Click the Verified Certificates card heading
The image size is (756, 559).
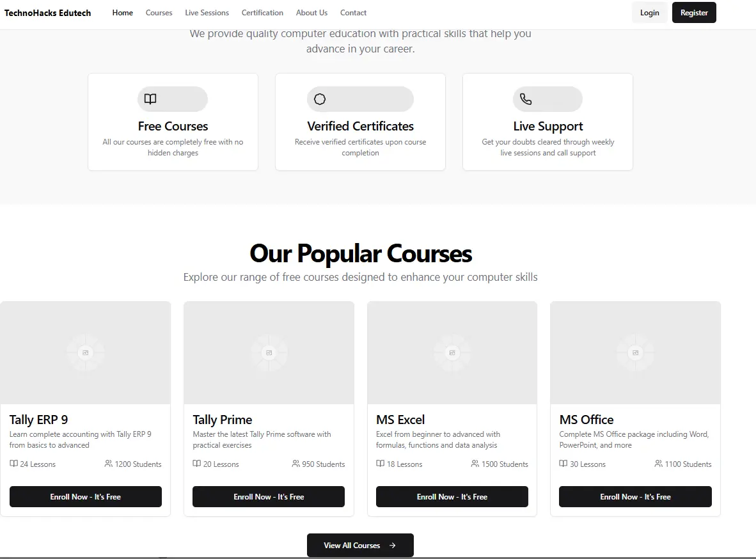(360, 127)
